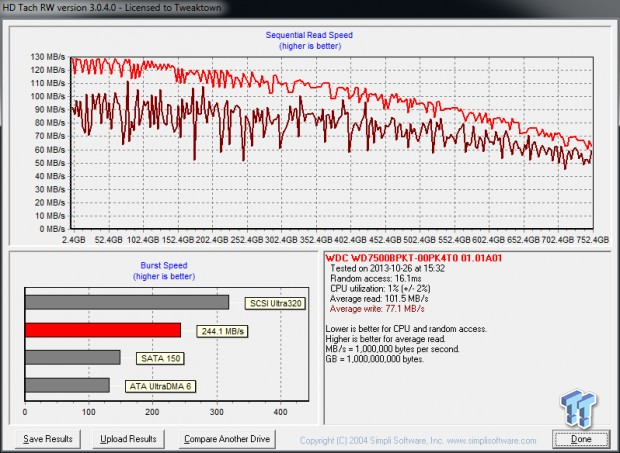Click the 2.4GB axis label

(74, 240)
